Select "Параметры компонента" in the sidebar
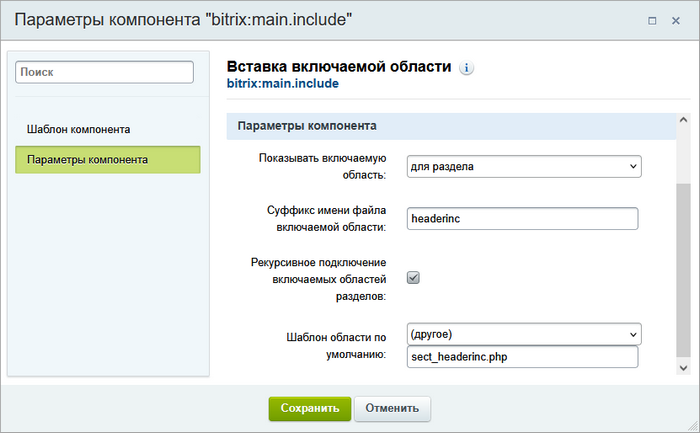700x433 pixels. (108, 160)
